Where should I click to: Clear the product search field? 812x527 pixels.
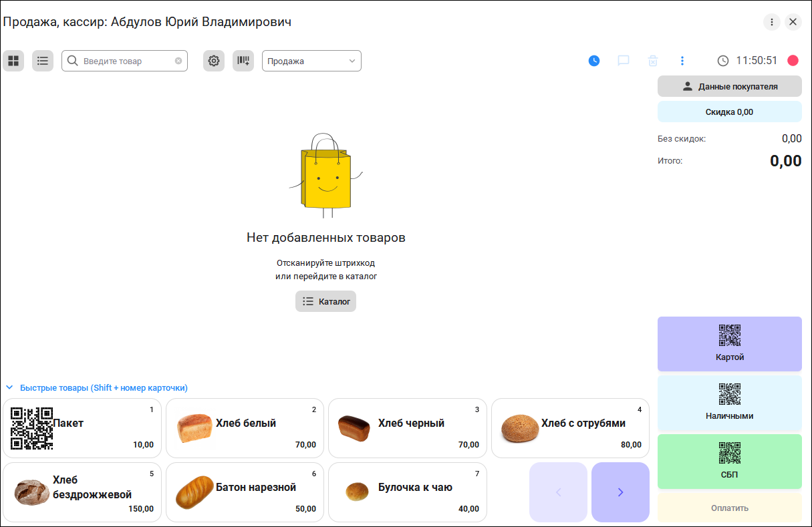coord(178,61)
